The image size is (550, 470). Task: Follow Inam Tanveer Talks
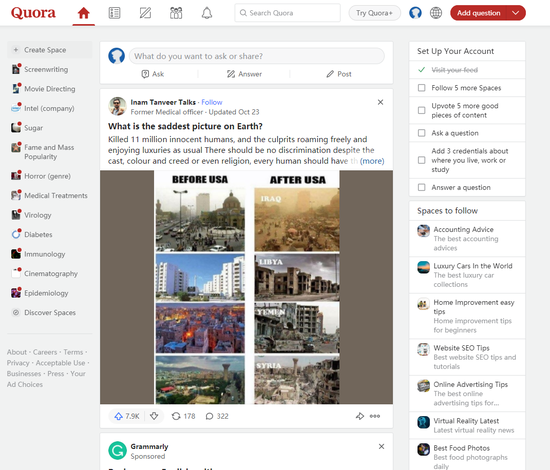(212, 102)
